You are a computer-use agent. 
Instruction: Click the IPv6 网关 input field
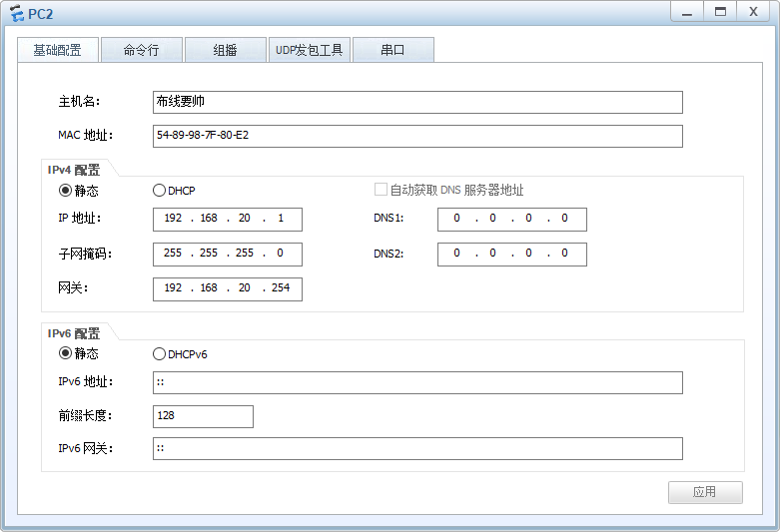tap(417, 448)
